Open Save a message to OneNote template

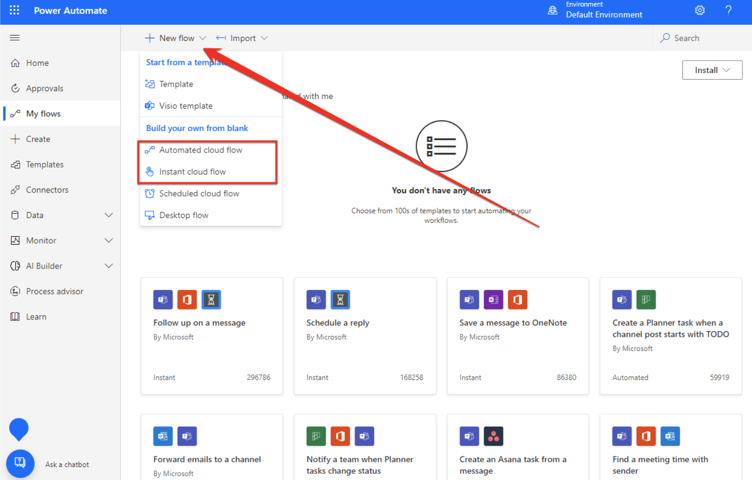(x=518, y=336)
